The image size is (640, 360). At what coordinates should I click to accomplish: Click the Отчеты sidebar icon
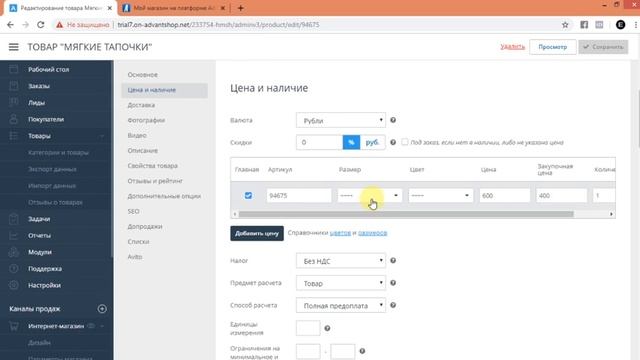pyautogui.click(x=13, y=236)
